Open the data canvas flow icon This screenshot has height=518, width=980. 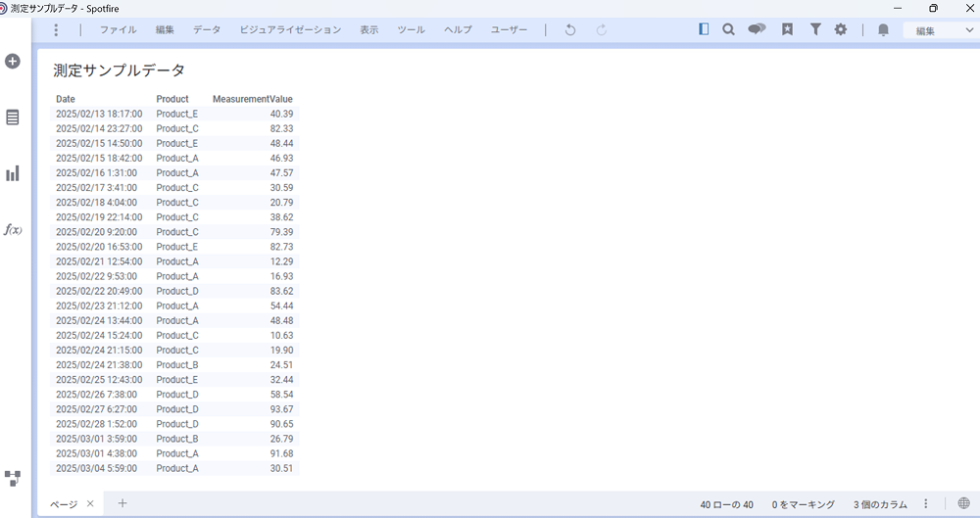pyautogui.click(x=13, y=479)
